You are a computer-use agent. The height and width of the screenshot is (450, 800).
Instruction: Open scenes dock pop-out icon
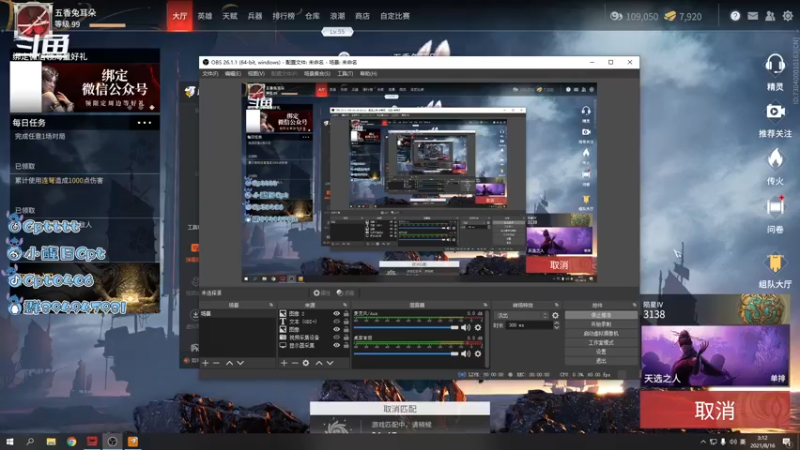(x=271, y=305)
